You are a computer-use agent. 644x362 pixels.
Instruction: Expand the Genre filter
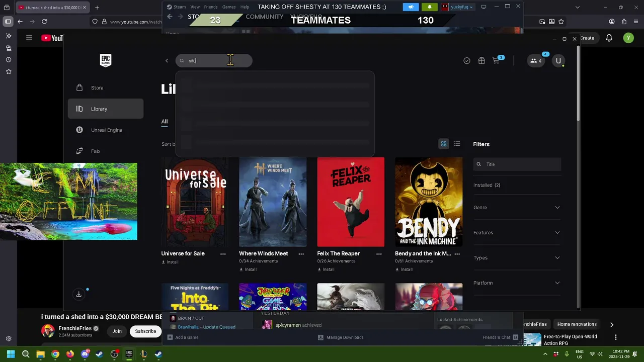pyautogui.click(x=517, y=208)
